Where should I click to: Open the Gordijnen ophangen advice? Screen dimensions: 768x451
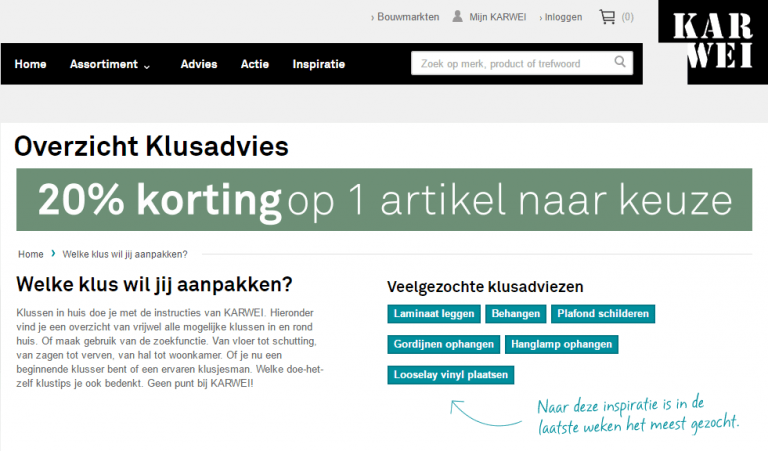(x=444, y=344)
